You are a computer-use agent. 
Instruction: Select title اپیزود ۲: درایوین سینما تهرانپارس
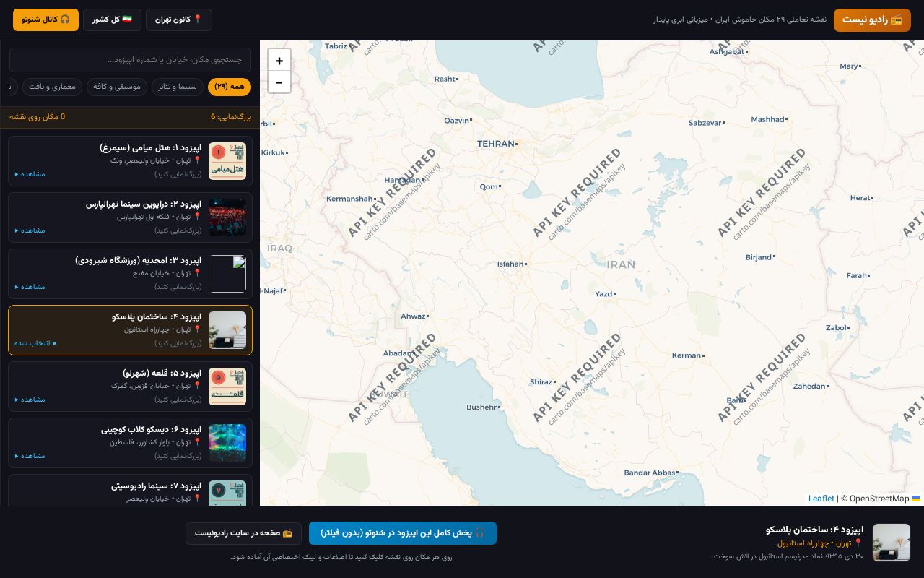[144, 204]
